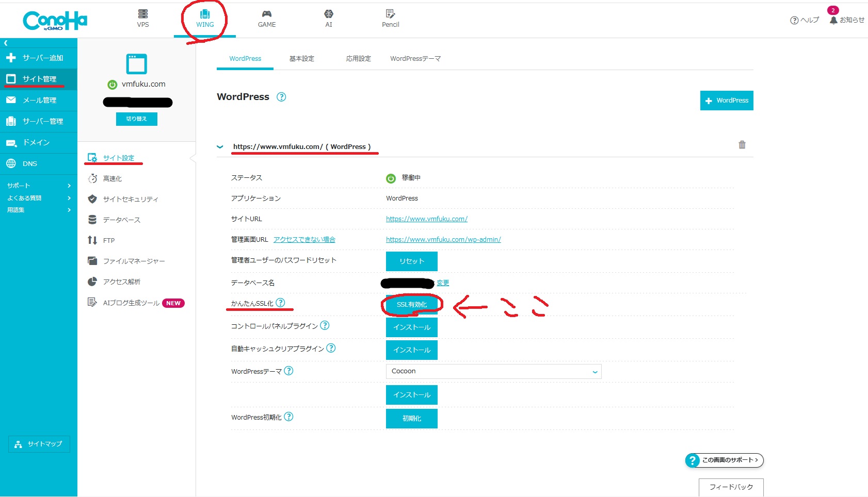868x497 pixels.
Task: Click help icon beside WordPressテーマ label
Action: coord(289,371)
